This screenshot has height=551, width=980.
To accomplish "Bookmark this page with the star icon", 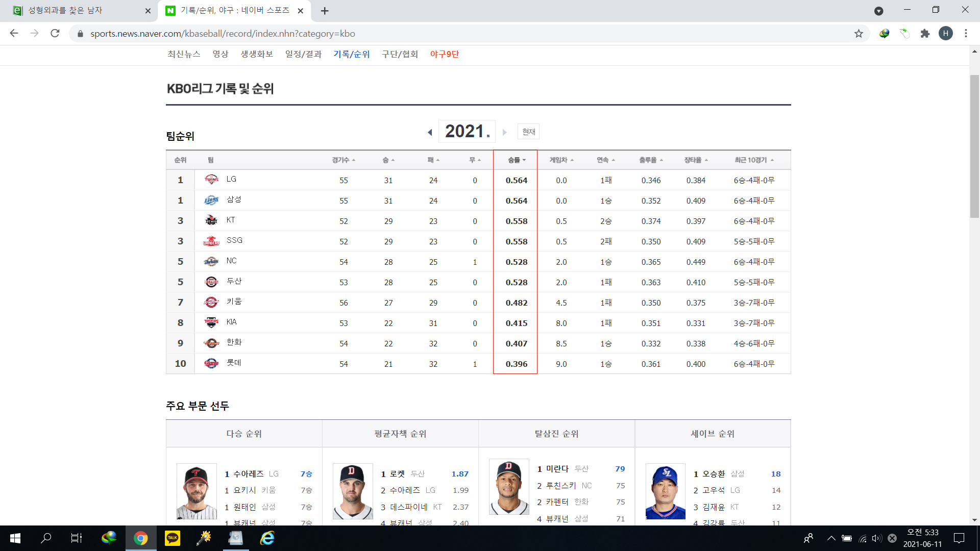I will 859,33.
